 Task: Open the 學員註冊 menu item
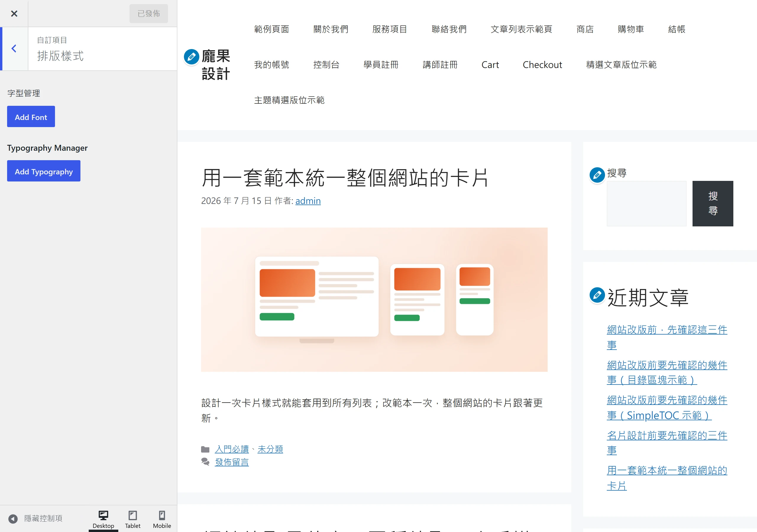coord(381,65)
